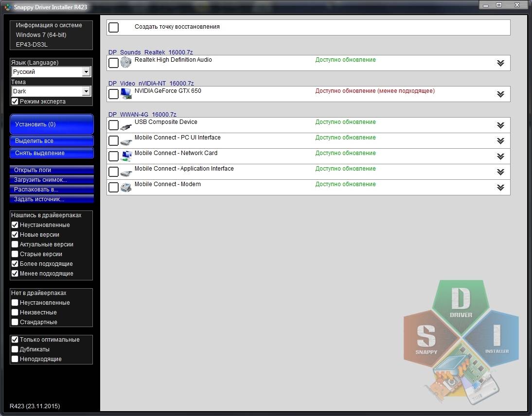
Task: Check Неустановленные under Нет в драйверпаках
Action: click(x=15, y=302)
